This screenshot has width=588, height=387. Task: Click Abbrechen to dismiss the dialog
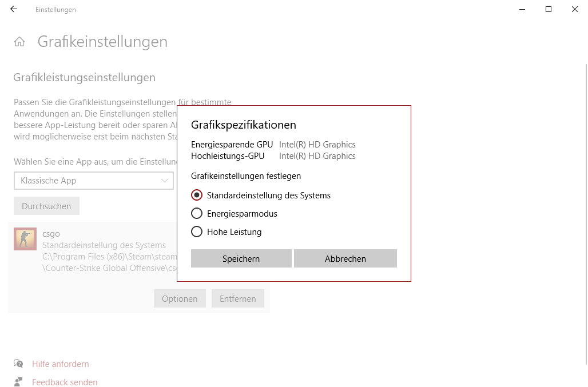(x=345, y=258)
